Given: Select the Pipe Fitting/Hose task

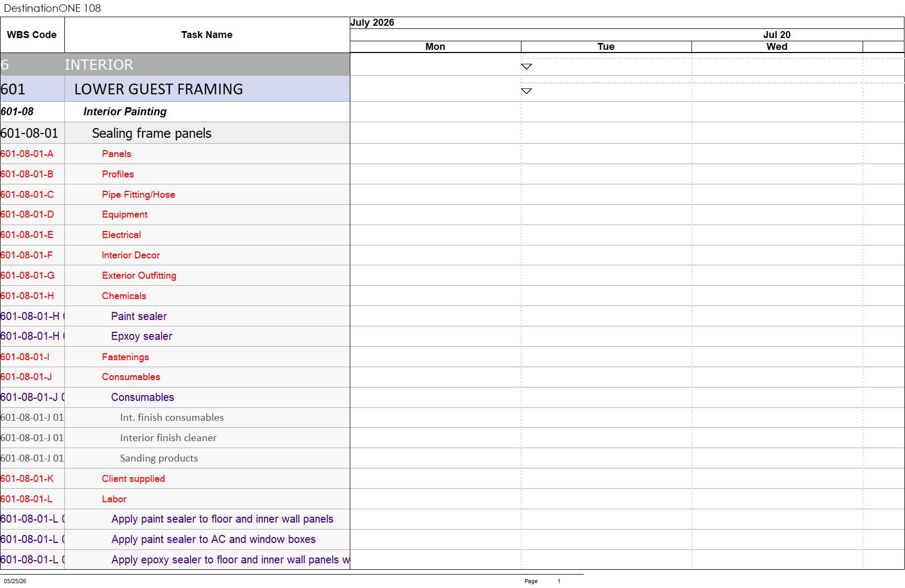Looking at the screenshot, I should [175, 195].
